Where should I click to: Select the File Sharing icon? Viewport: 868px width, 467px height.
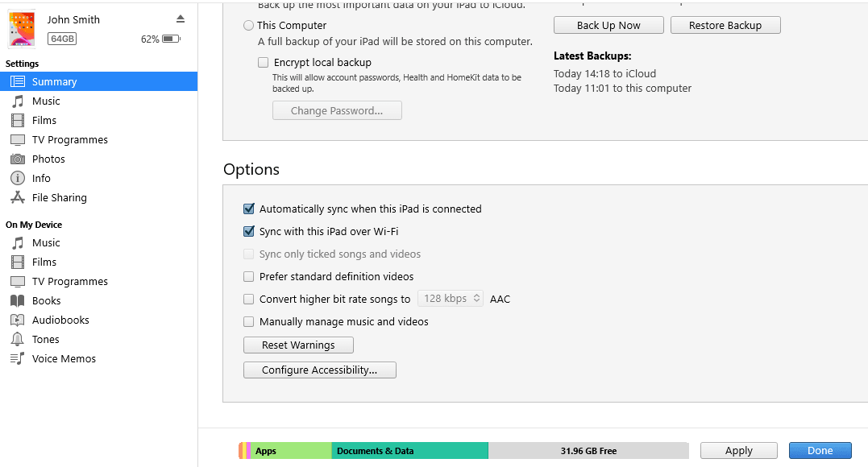pos(18,197)
